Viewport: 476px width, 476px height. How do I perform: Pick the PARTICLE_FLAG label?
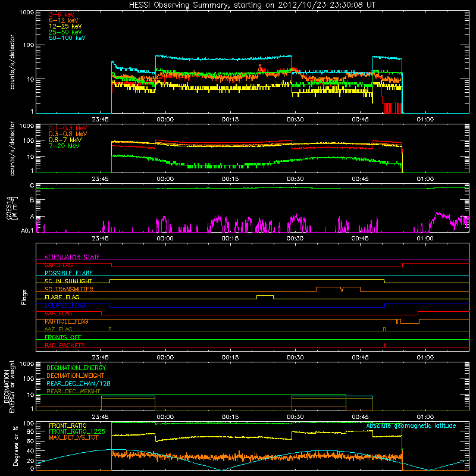coord(67,321)
